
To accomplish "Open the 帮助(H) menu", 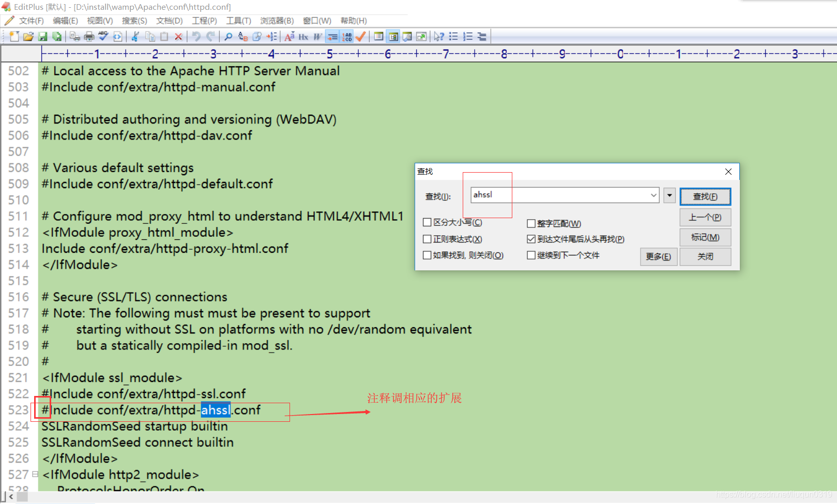I will [354, 21].
